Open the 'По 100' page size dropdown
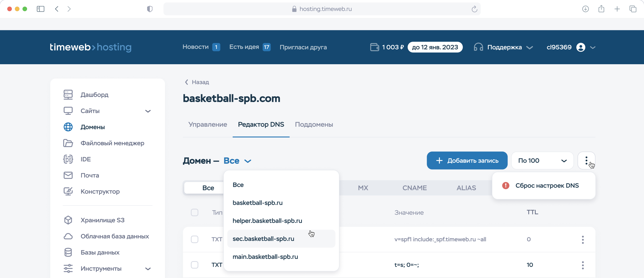644x278 pixels. pyautogui.click(x=542, y=161)
